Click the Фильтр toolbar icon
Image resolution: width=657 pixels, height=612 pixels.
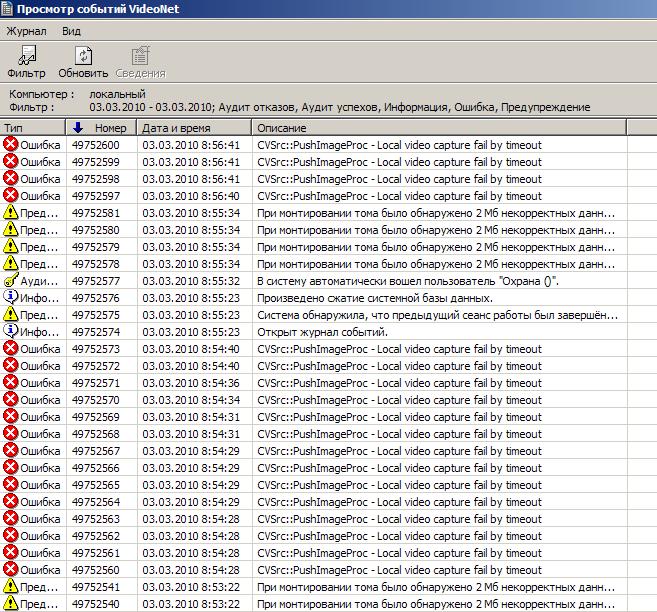(27, 55)
